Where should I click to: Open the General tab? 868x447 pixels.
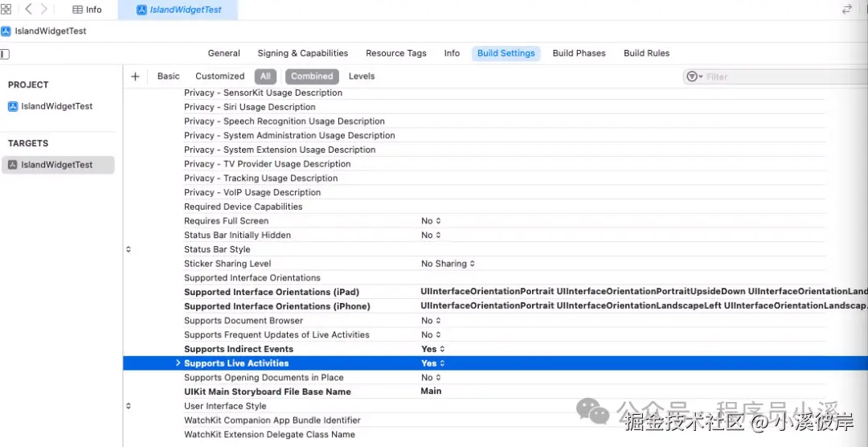pos(223,53)
